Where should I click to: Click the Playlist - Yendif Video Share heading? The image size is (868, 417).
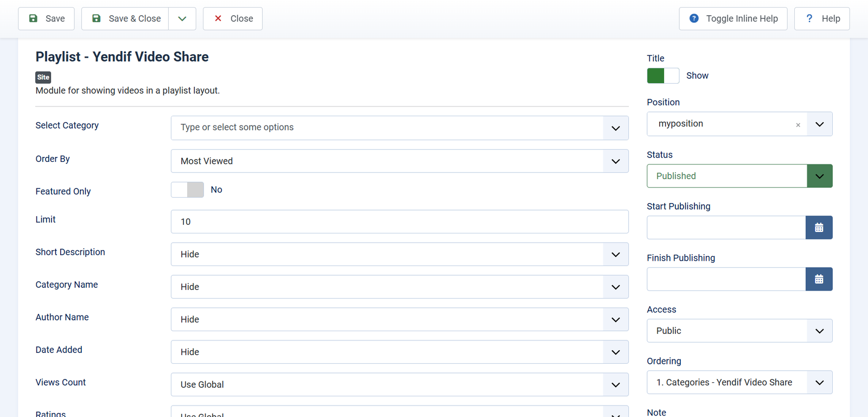(122, 57)
